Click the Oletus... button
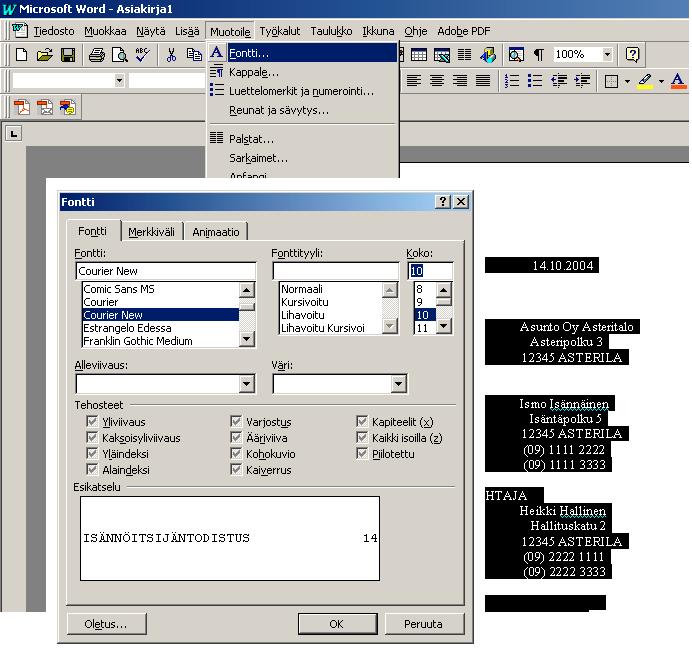This screenshot has width=692, height=649. (x=106, y=624)
